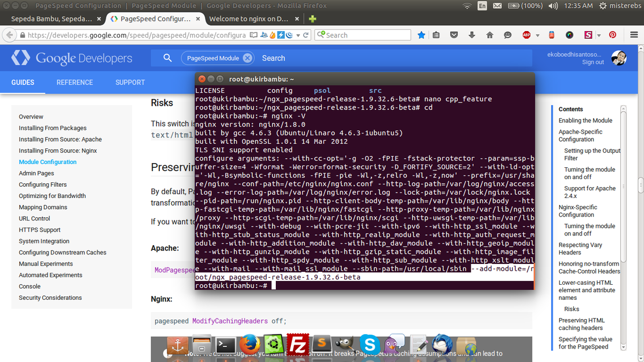The width and height of the screenshot is (644, 362).
Task: Open the Firefox hamburger menu
Action: coord(633,35)
